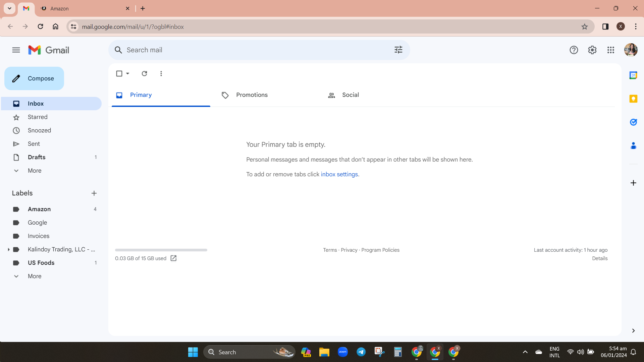Compose a new email

(34, 78)
